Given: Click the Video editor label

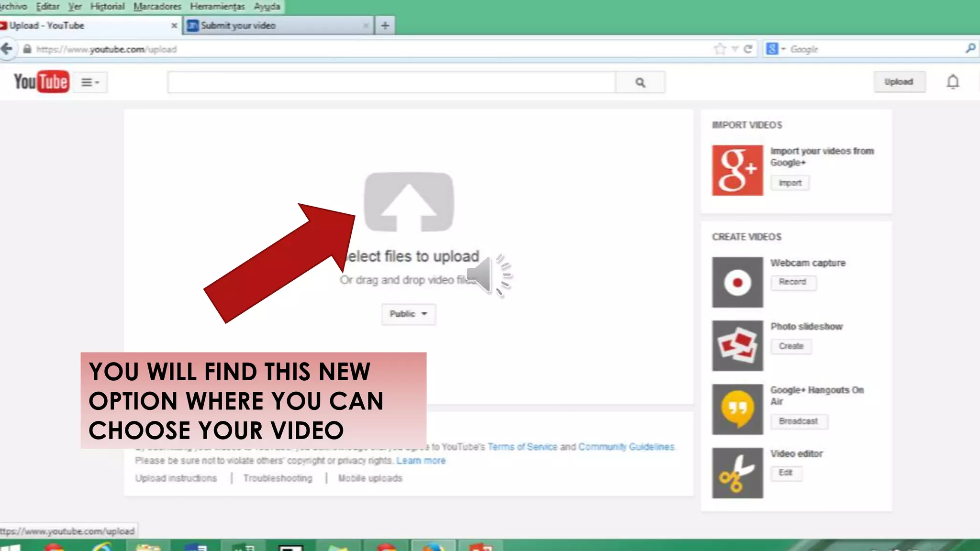Looking at the screenshot, I should pos(796,454).
